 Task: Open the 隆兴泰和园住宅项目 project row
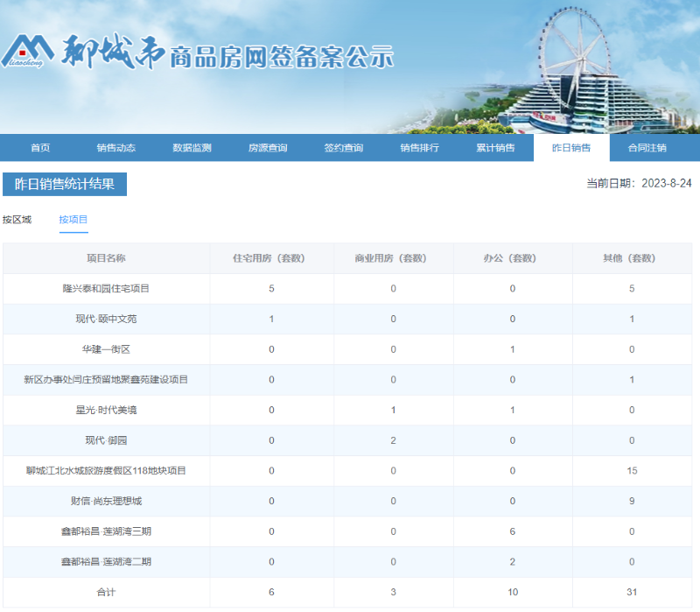click(106, 289)
